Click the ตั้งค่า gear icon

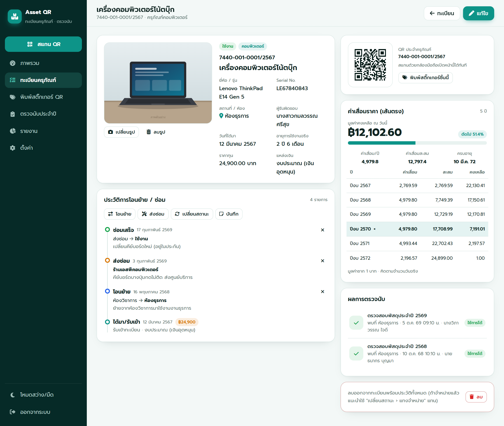pyautogui.click(x=13, y=148)
